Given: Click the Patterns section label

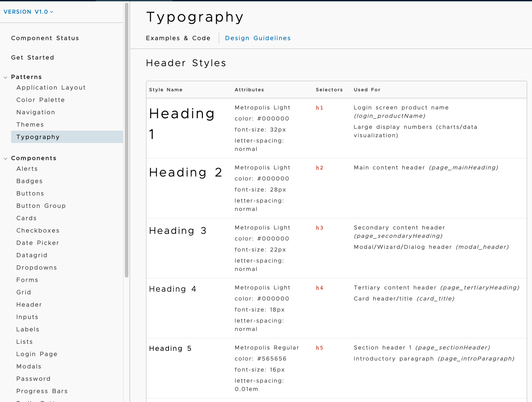Looking at the screenshot, I should pyautogui.click(x=26, y=77).
